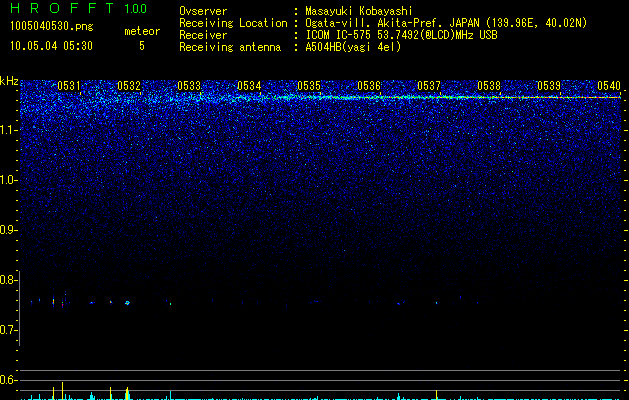This screenshot has width=629, height=400.
Task: Click the 0533 time marker
Action: [189, 85]
